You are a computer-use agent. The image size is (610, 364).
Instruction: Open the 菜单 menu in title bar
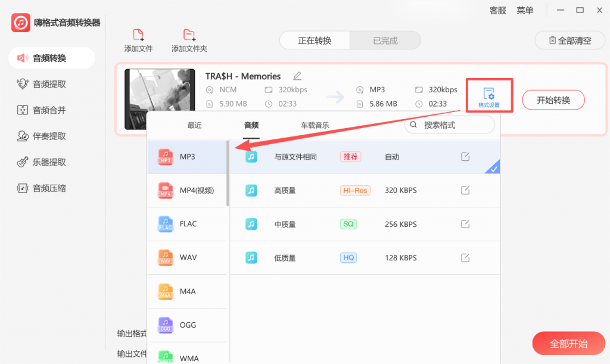(x=525, y=10)
